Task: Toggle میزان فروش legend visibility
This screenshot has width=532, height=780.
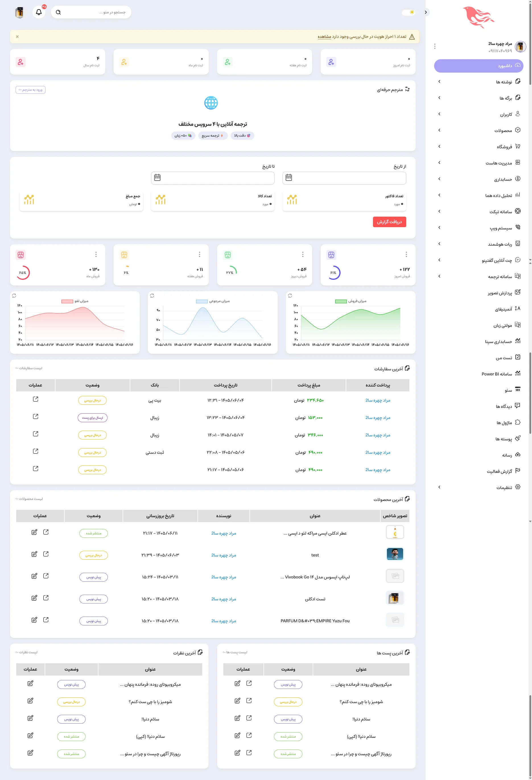Action: [x=350, y=301]
